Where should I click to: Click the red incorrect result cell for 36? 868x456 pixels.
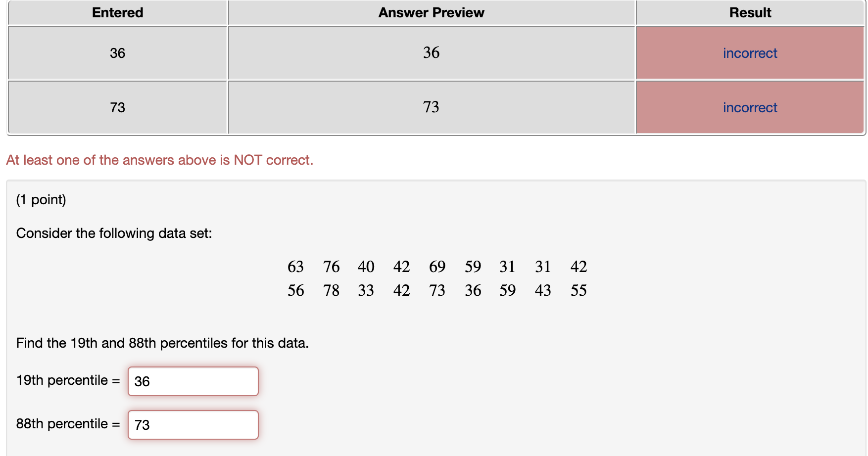pyautogui.click(x=749, y=53)
